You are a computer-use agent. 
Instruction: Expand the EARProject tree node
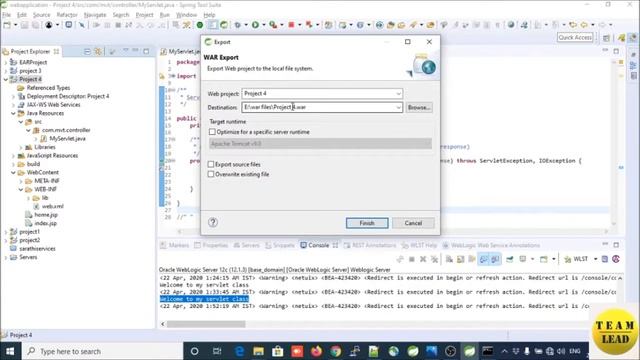[x=6, y=62]
